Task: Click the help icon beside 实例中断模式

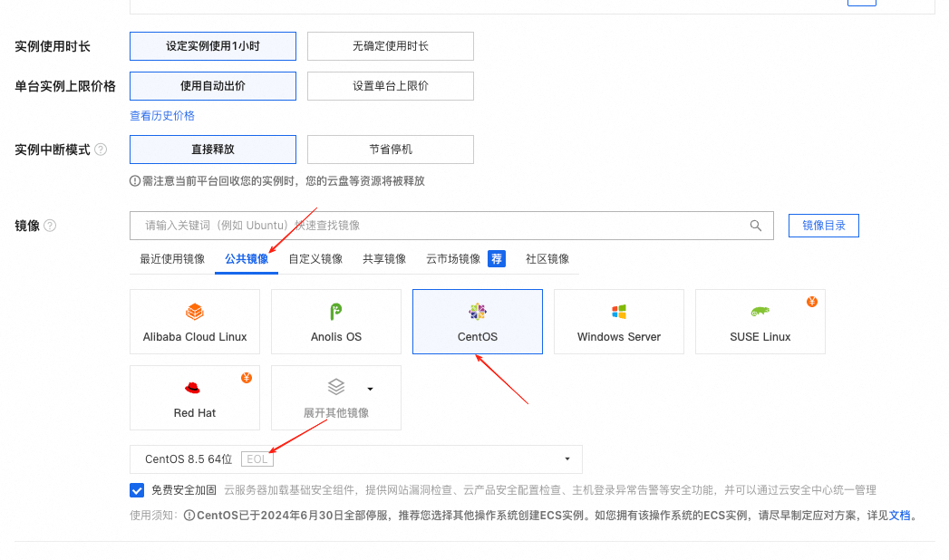Action: pos(101,150)
